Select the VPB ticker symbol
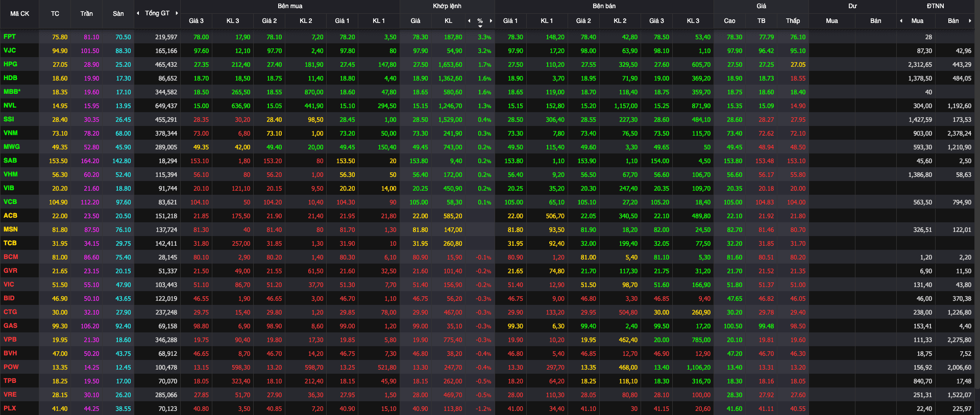 [x=10, y=340]
